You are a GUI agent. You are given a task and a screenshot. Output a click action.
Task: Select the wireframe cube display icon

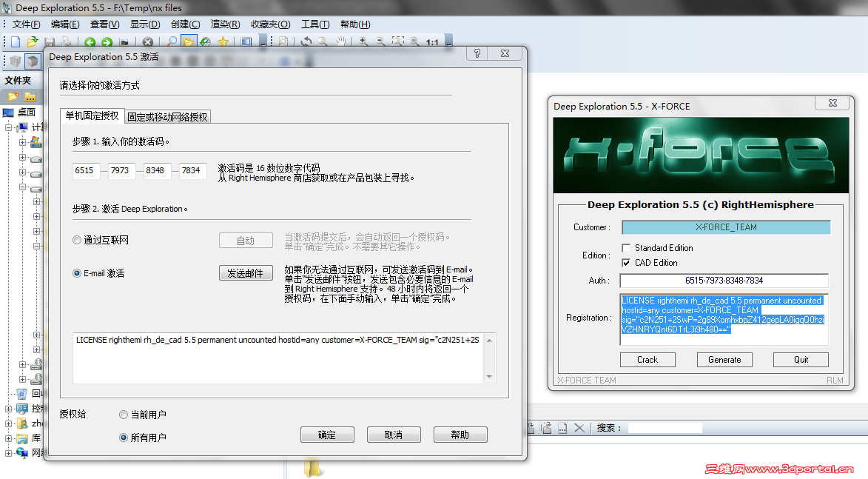click(x=16, y=61)
